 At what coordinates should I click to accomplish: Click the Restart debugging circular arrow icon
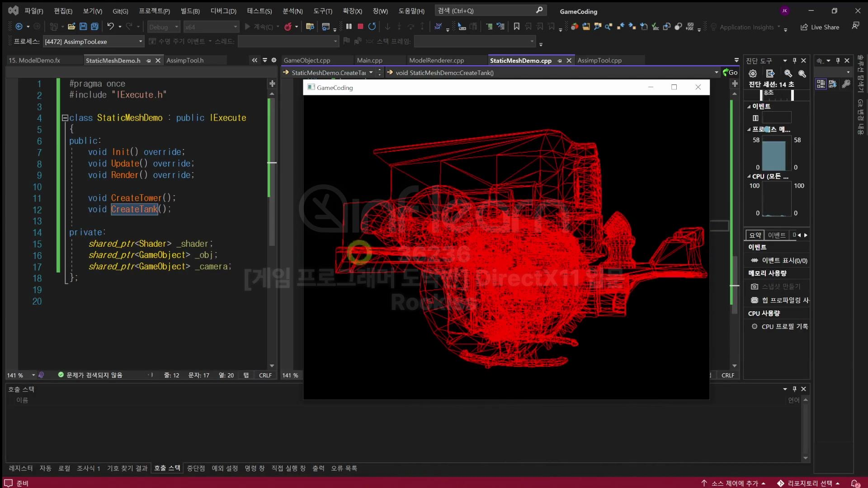click(x=372, y=27)
